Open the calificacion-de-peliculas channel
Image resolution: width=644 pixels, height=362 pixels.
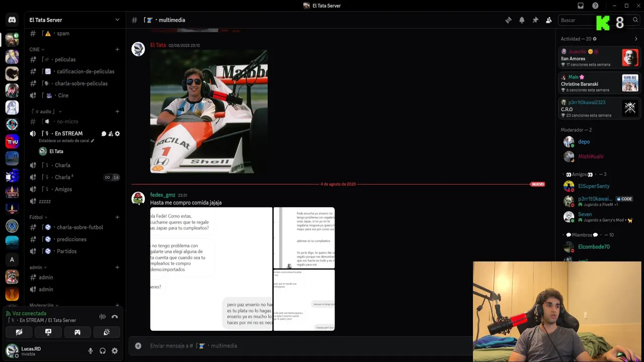[75, 71]
